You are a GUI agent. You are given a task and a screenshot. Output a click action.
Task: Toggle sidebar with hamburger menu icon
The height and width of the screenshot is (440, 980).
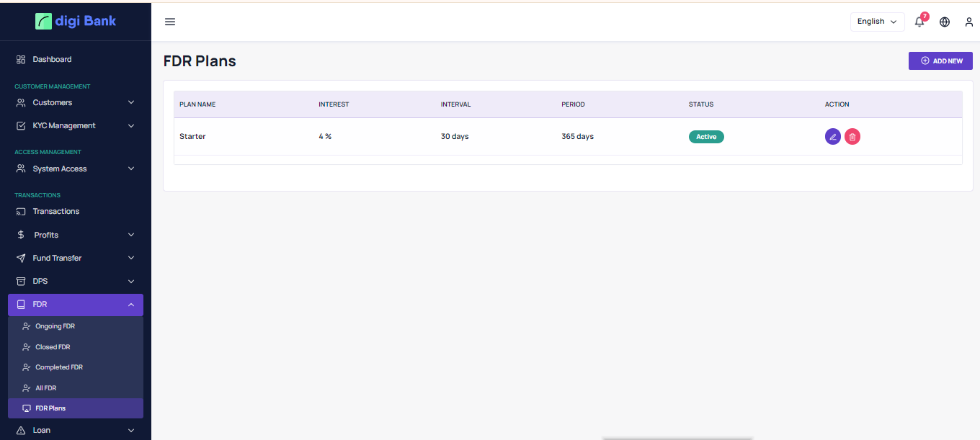(x=170, y=22)
